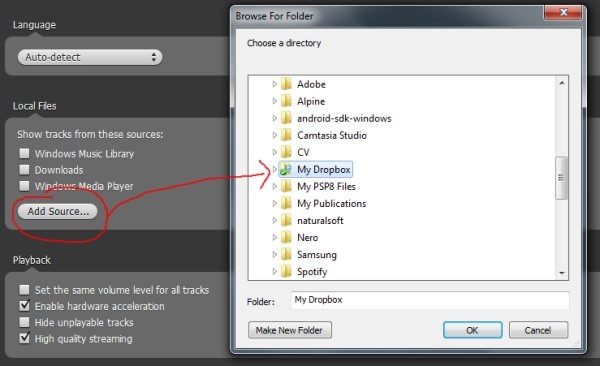Confirm folder selection with OK
This screenshot has width=600, height=366.
coord(473,330)
